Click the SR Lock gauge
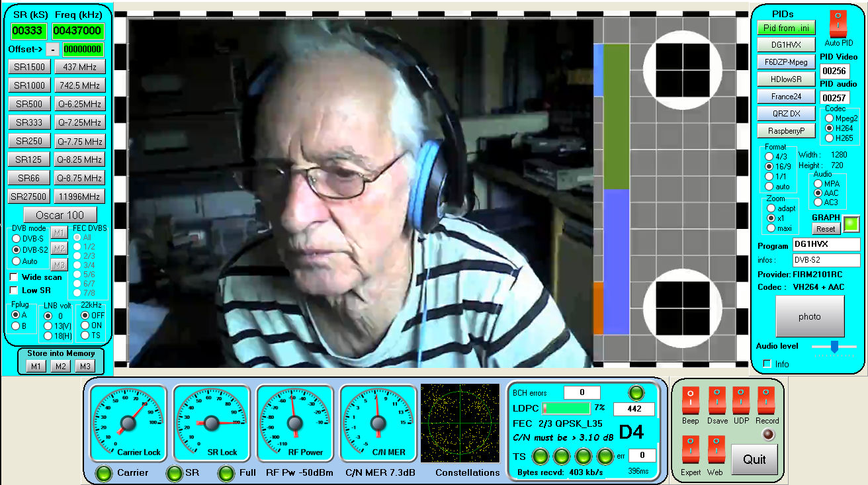 [212, 423]
